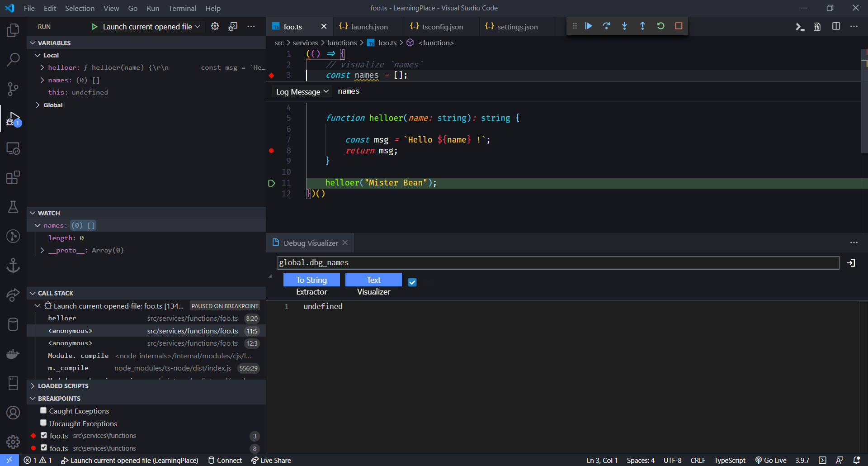Open the Extensions view in activity bar

pyautogui.click(x=13, y=177)
